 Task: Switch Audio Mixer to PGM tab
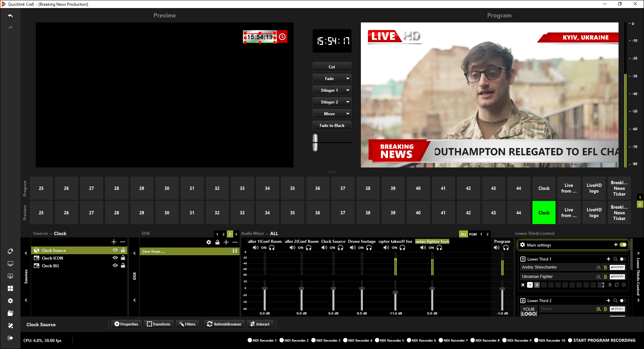pos(473,234)
